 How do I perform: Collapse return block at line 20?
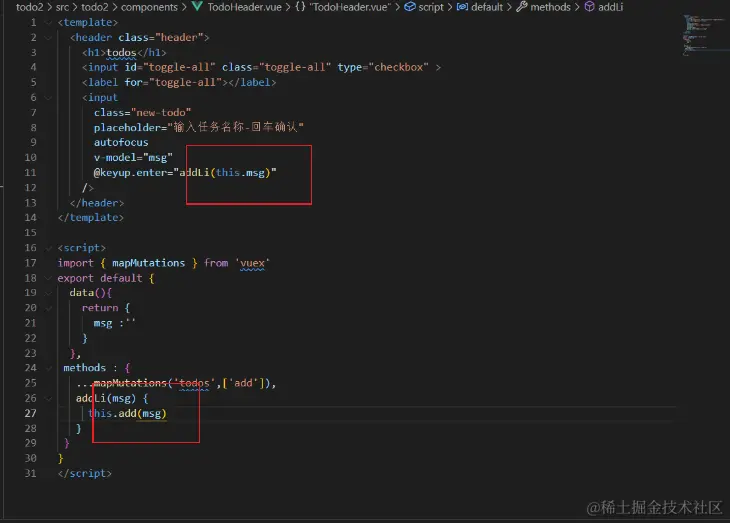[x=48, y=308]
